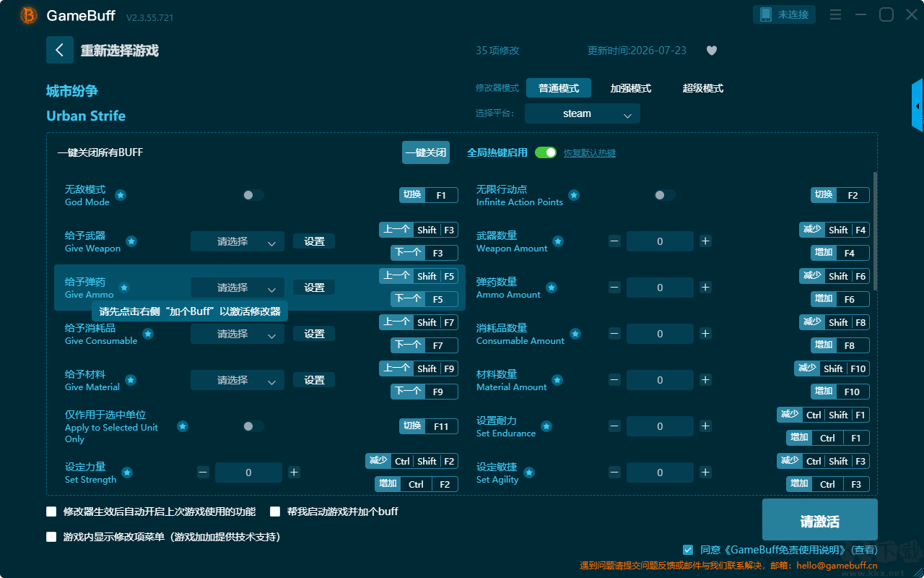Viewport: 924px width, 578px height.
Task: Switch to 超级模式 mode tab
Action: 703,88
